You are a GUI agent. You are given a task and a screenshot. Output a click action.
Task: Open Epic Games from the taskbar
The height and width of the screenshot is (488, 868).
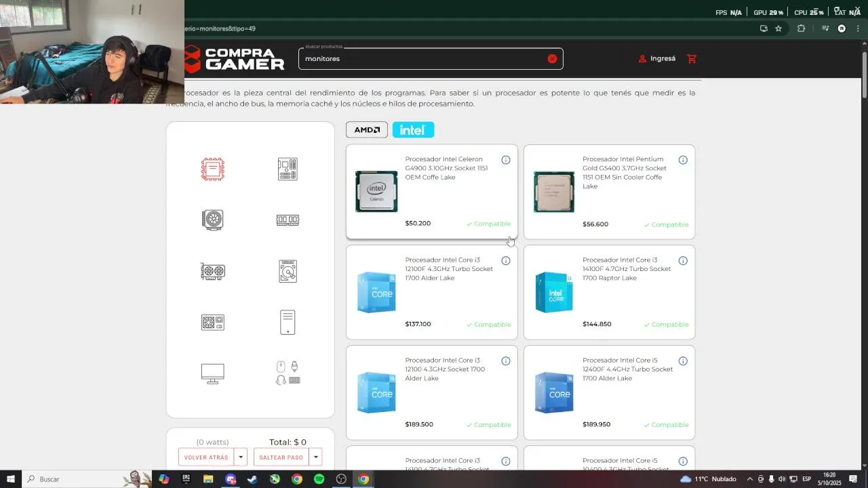click(x=186, y=479)
